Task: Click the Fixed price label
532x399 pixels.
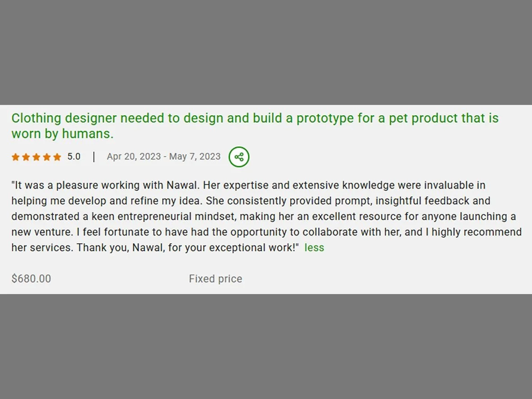Action: (x=215, y=279)
